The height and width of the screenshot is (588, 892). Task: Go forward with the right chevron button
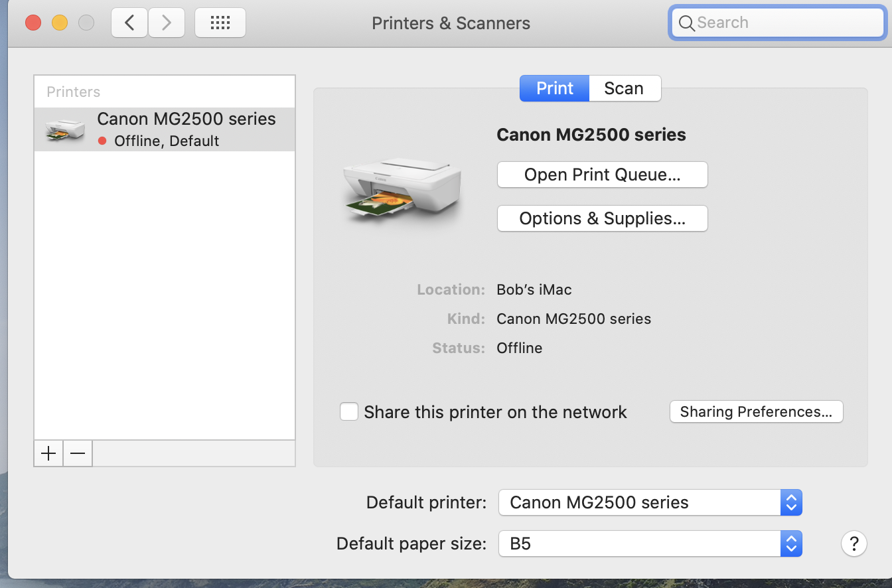pyautogui.click(x=166, y=23)
